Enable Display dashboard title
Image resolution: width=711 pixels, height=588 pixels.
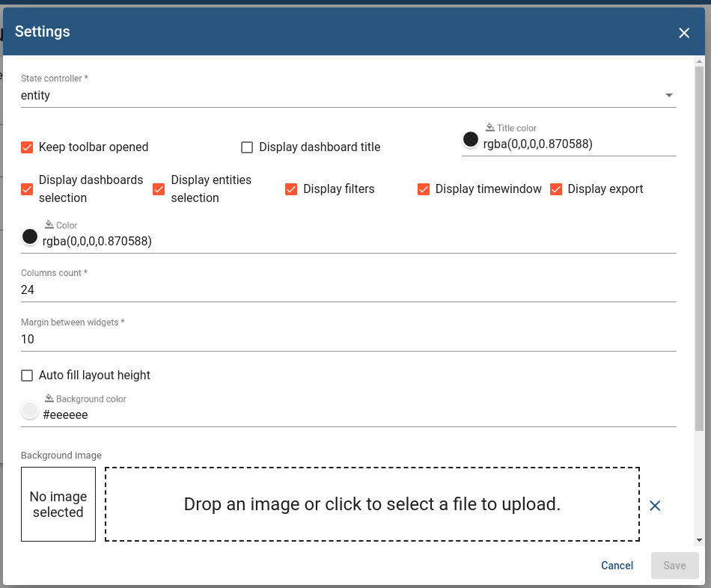pyautogui.click(x=247, y=147)
